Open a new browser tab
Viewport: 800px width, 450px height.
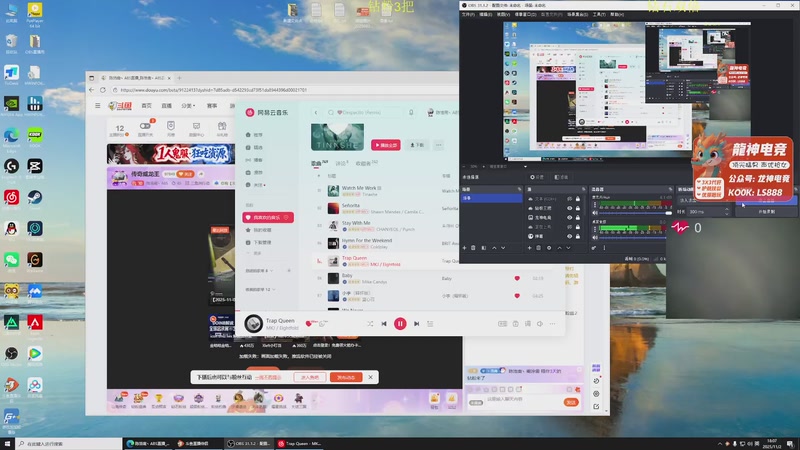pos(179,78)
